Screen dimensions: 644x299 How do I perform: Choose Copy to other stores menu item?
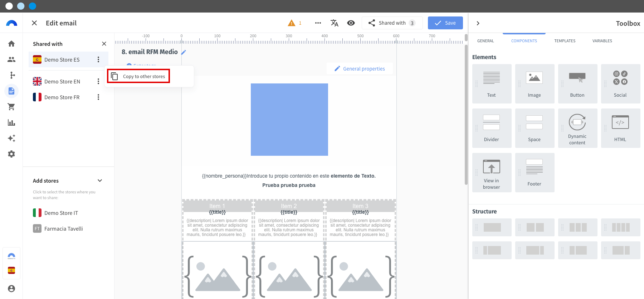[x=139, y=76]
